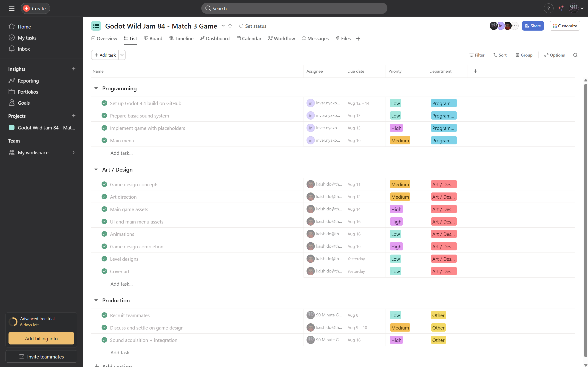The width and height of the screenshot is (588, 367).
Task: Click the High priority tag on Main game assets
Action: click(x=396, y=209)
